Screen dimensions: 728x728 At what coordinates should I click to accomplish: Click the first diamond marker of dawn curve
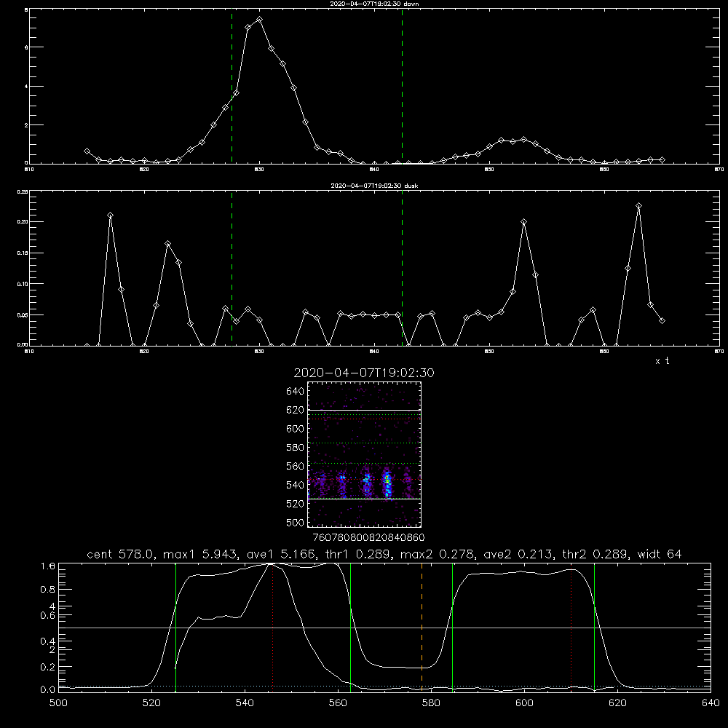coord(87,151)
